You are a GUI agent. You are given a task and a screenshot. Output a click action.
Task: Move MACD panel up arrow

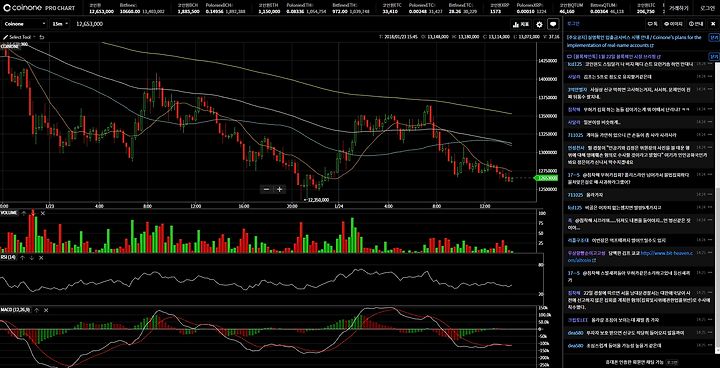tap(36, 310)
